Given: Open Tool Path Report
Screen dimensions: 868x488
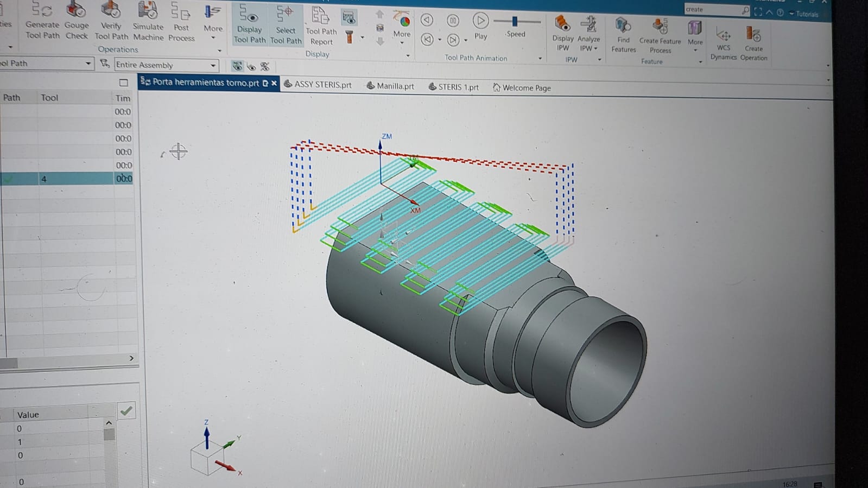Looking at the screenshot, I should click(321, 26).
